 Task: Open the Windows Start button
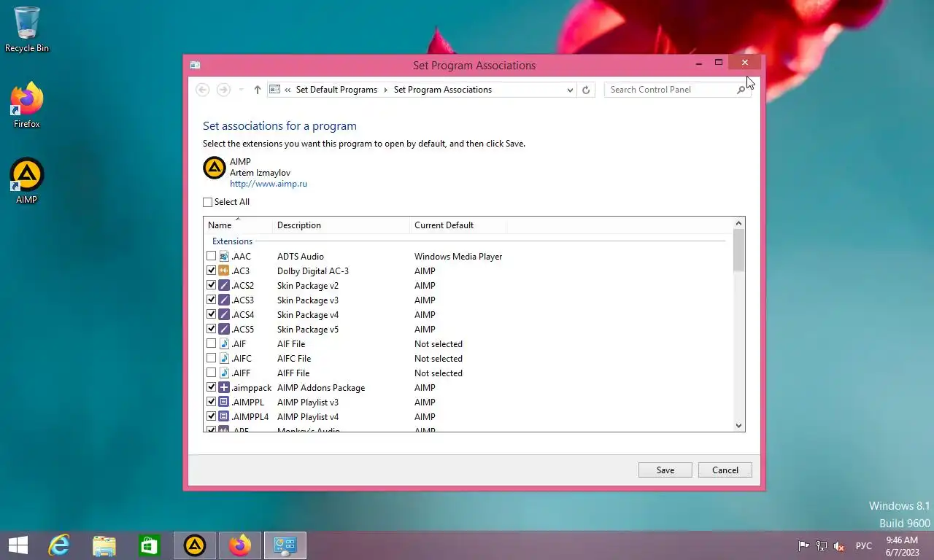[x=18, y=545]
